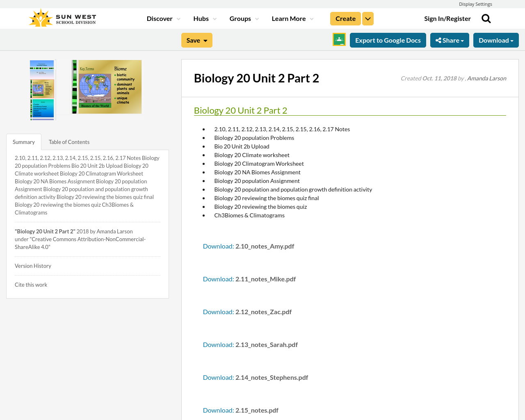Expand the Discover menu
Viewport: 525px width, 420px height.
pyautogui.click(x=163, y=18)
